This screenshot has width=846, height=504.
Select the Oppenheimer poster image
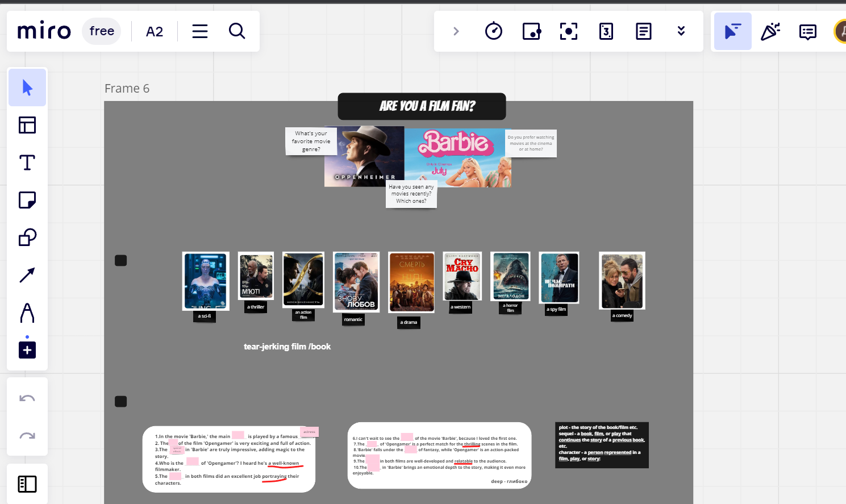[364, 156]
